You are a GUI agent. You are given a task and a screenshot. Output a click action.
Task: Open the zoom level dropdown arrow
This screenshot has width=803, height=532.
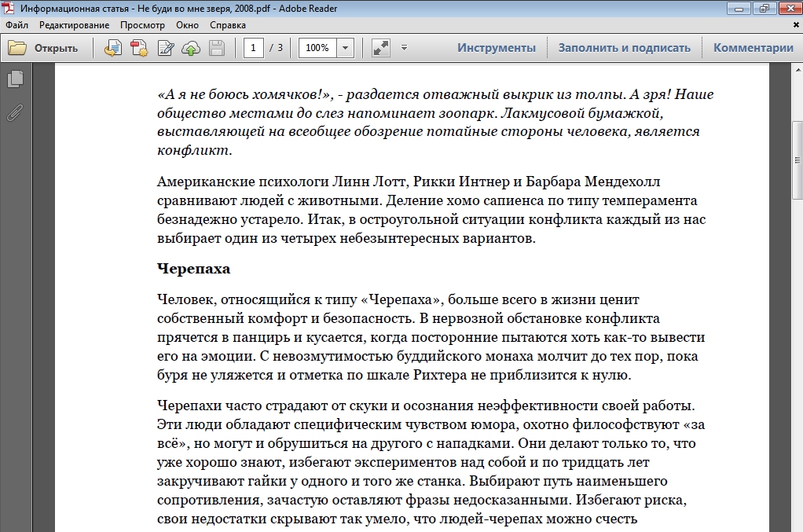(345, 48)
